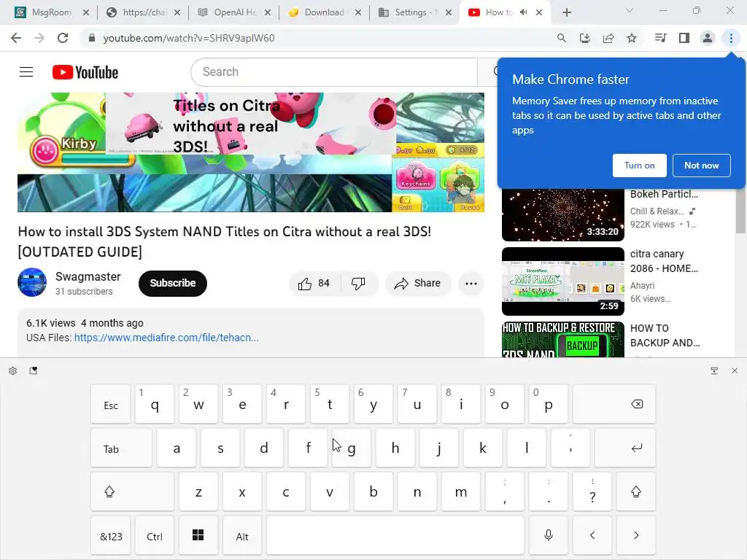Open a new tab with plus button
The image size is (747, 560).
566,12
